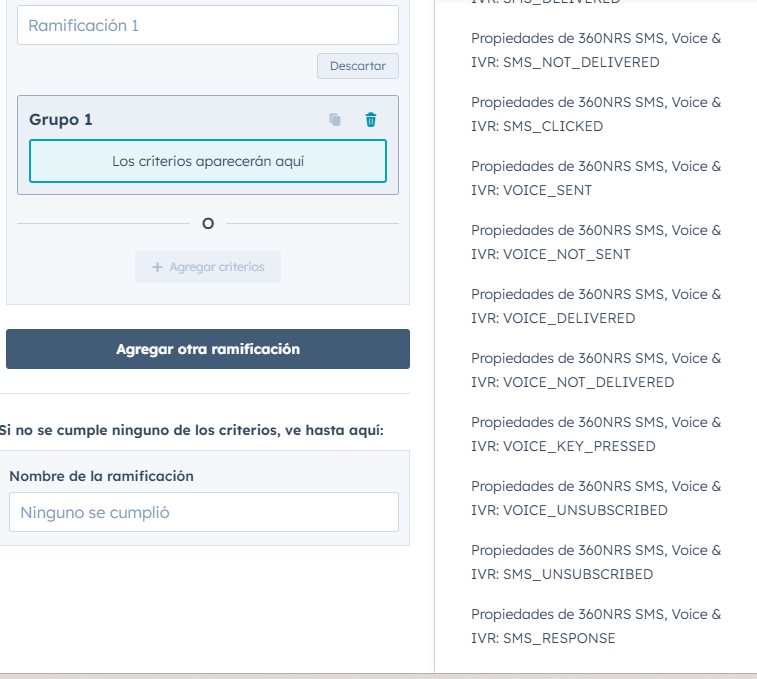Viewport: 757px width, 679px height.
Task: Select the VOICE_NOT_DELIVERED property option
Action: [596, 371]
